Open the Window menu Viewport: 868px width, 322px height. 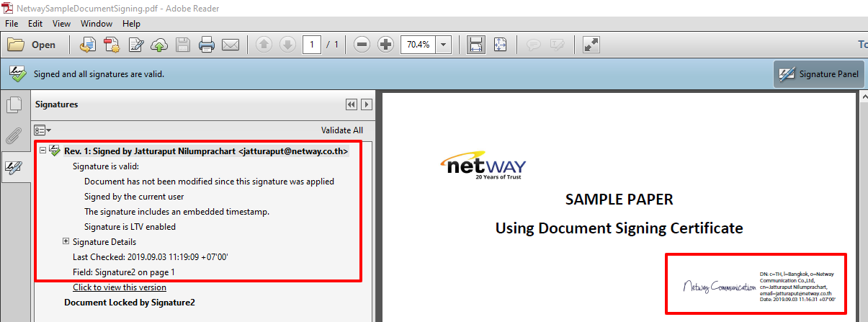click(96, 24)
